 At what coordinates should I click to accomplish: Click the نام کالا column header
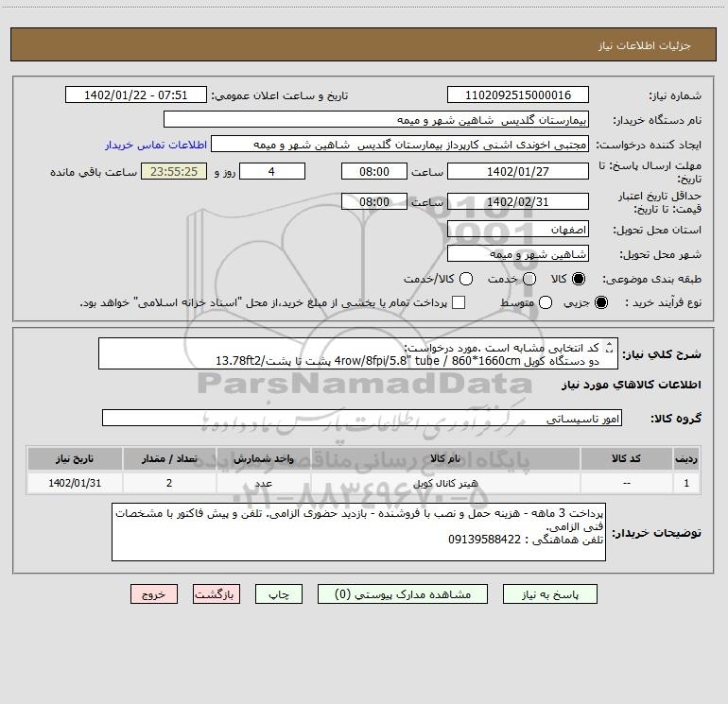[x=445, y=459]
